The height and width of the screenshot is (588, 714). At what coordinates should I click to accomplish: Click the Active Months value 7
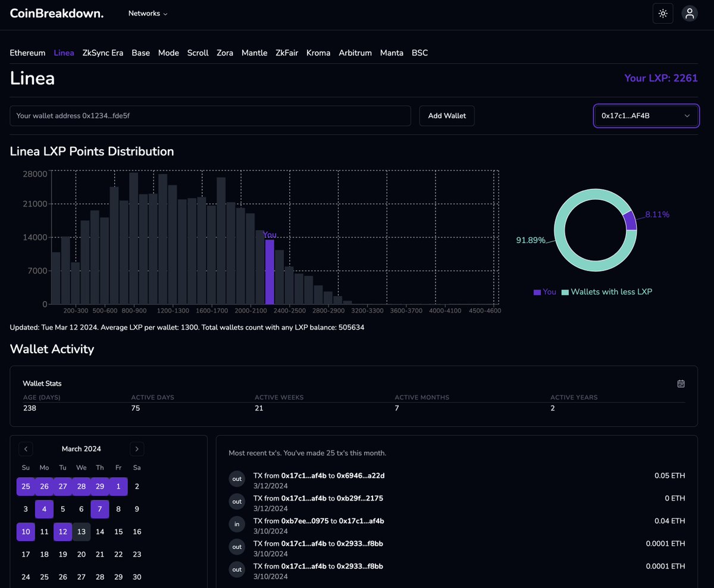tap(397, 408)
